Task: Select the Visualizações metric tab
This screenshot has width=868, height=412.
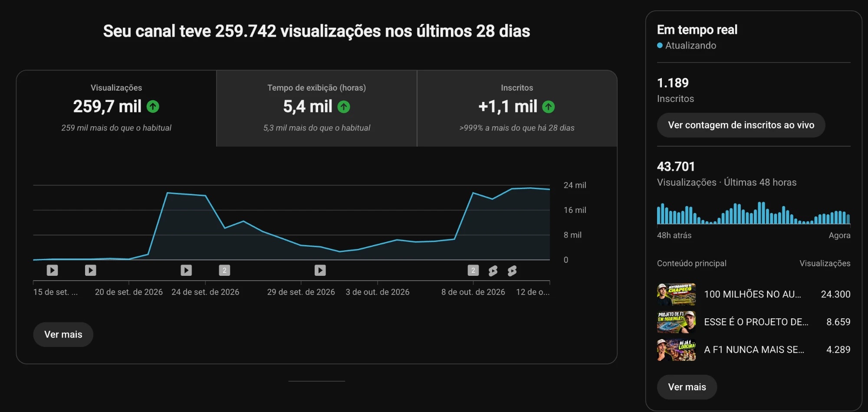Action: (x=116, y=108)
